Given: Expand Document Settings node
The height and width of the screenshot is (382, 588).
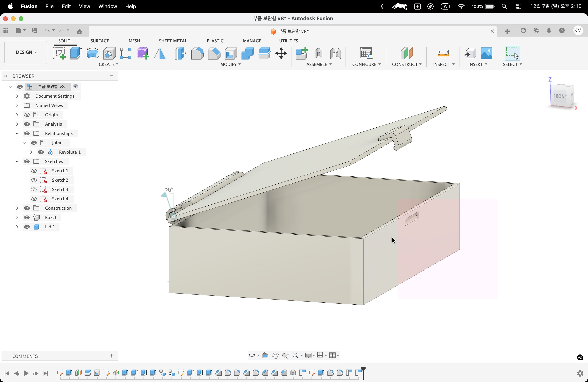Looking at the screenshot, I should tap(17, 96).
